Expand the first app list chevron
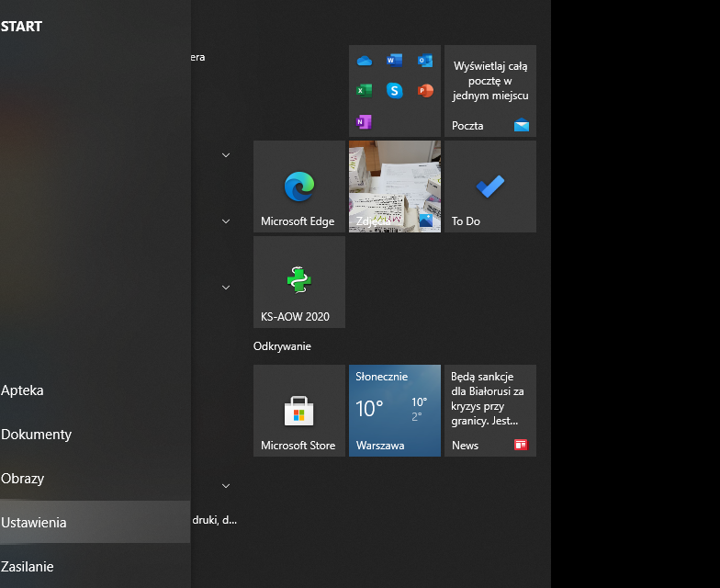Image resolution: width=720 pixels, height=588 pixels. pos(226,155)
